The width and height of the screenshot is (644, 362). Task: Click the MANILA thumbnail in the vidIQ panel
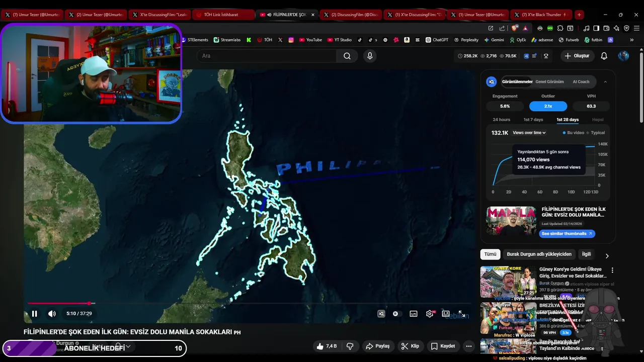tap(511, 221)
